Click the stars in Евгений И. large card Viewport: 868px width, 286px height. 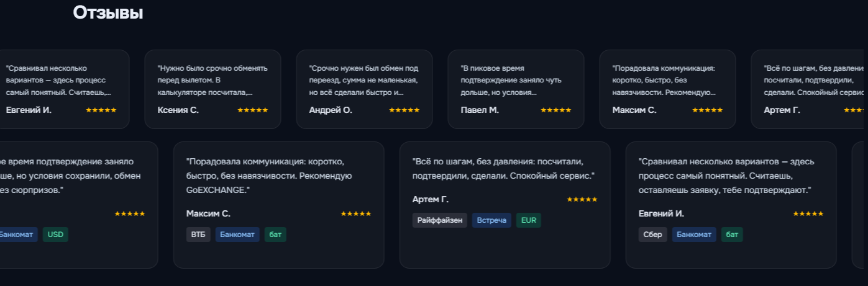pos(808,213)
